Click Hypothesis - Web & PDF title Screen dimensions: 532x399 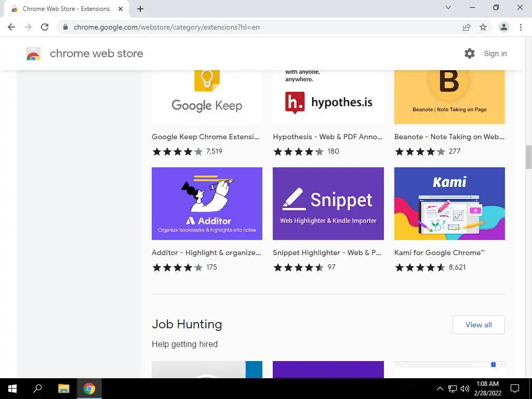click(327, 137)
